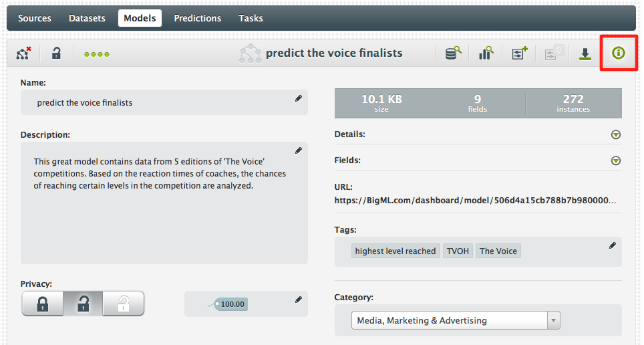Screen dimensions: 644x345
Task: Click the green info icon
Action: coord(619,53)
